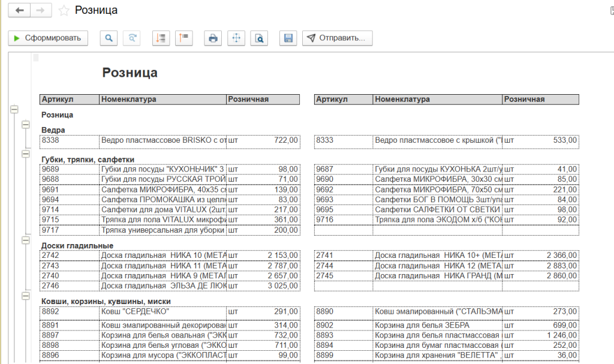
Task: Collapse the Ковши, корзины, кувшины, миски group
Action: tap(25, 296)
